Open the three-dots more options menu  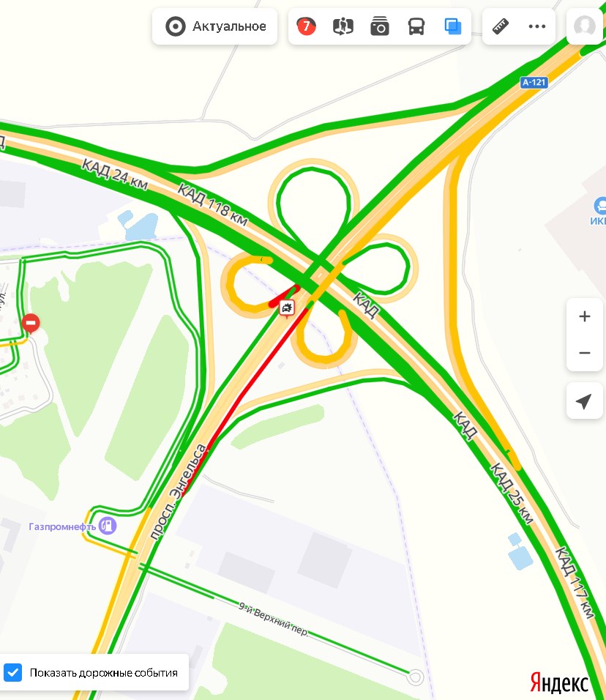coord(536,26)
